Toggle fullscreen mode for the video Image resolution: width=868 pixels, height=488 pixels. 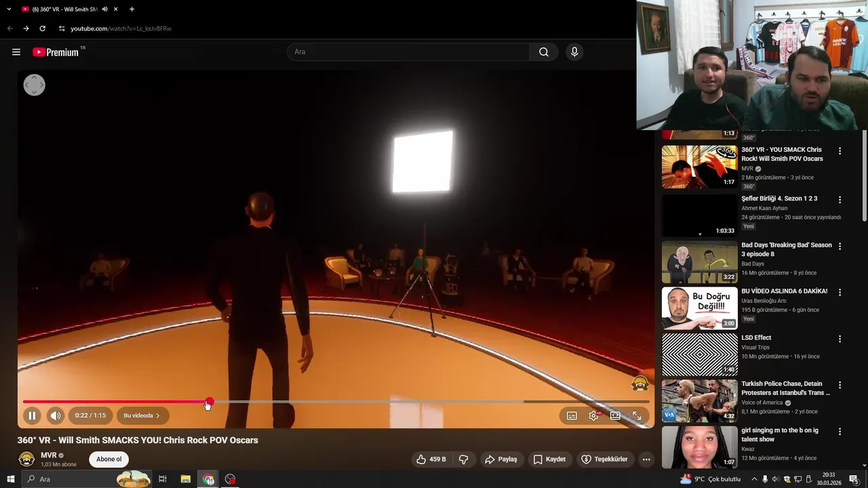637,415
